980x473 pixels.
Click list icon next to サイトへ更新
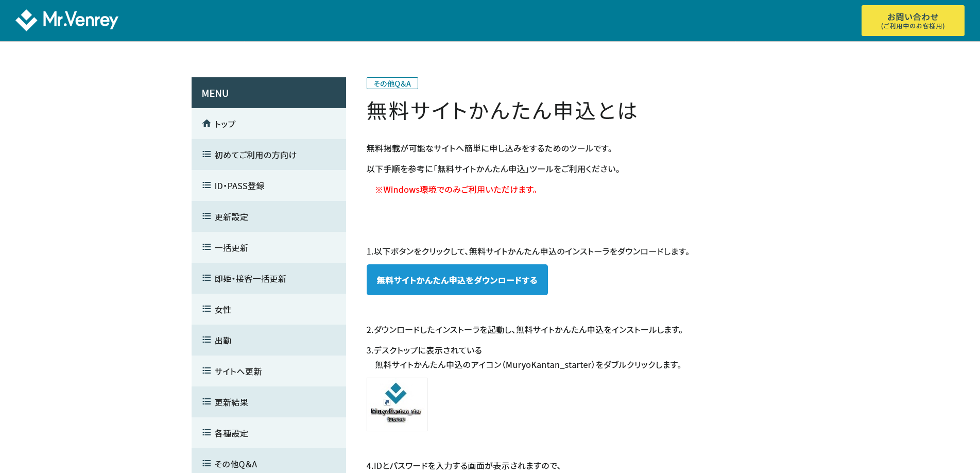pos(207,370)
